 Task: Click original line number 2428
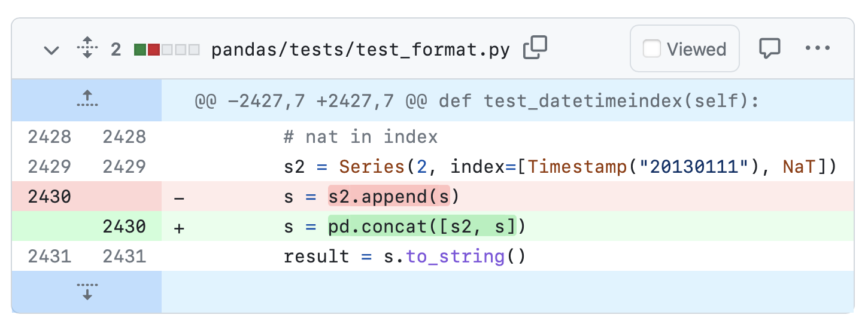click(x=49, y=137)
